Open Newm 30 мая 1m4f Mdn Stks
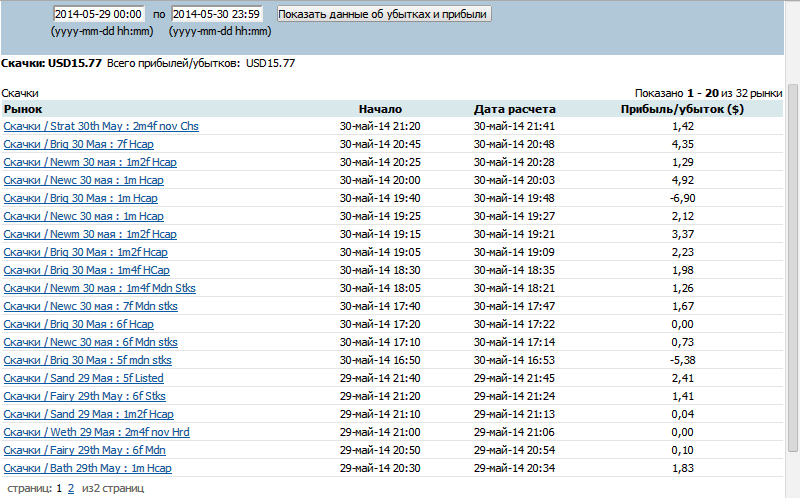This screenshot has width=800, height=498. [99, 288]
